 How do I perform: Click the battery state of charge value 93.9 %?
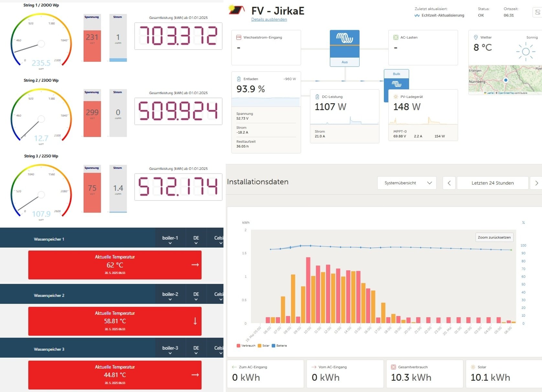[251, 89]
